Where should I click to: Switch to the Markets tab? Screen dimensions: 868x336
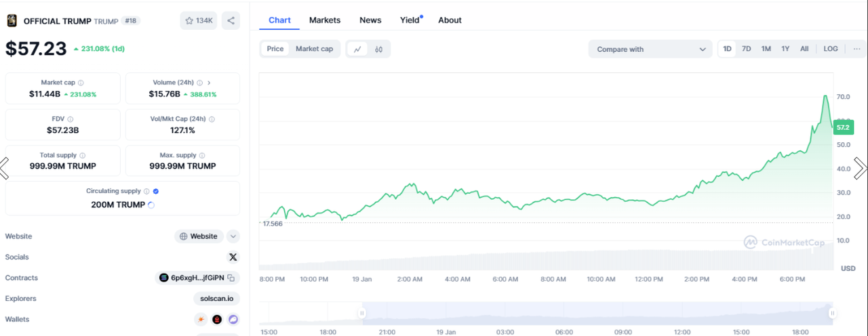click(325, 20)
